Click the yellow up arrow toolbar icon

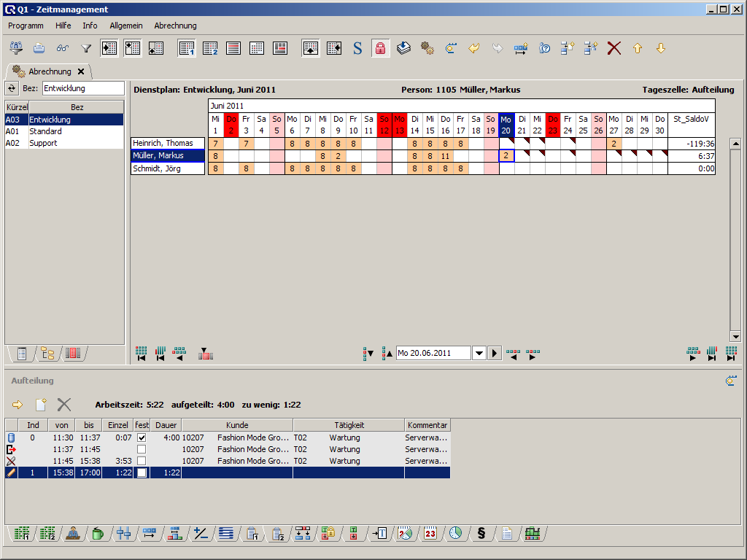[x=637, y=48]
